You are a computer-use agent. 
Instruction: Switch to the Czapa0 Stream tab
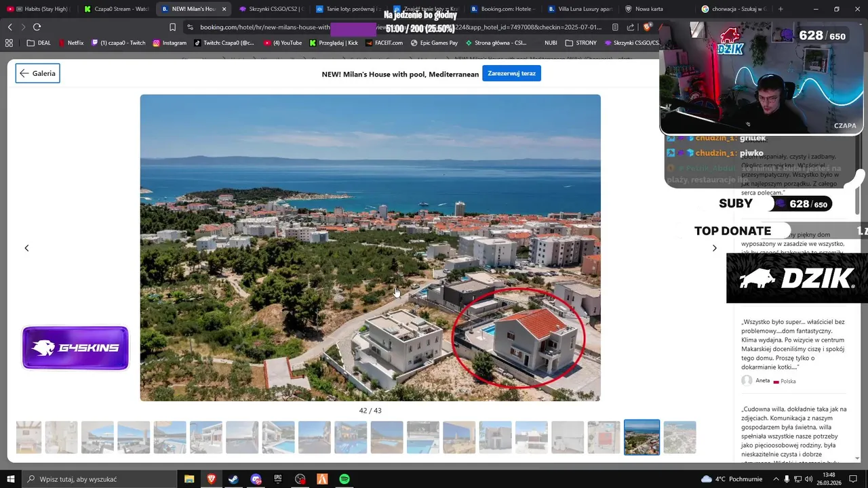[x=115, y=9]
